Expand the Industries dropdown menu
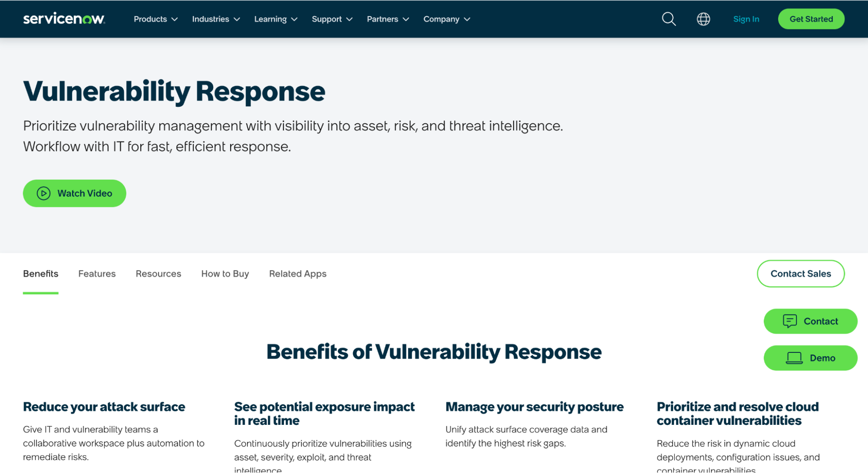 (215, 19)
